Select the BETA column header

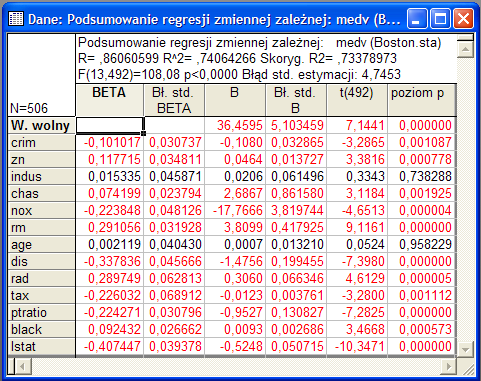click(x=110, y=100)
